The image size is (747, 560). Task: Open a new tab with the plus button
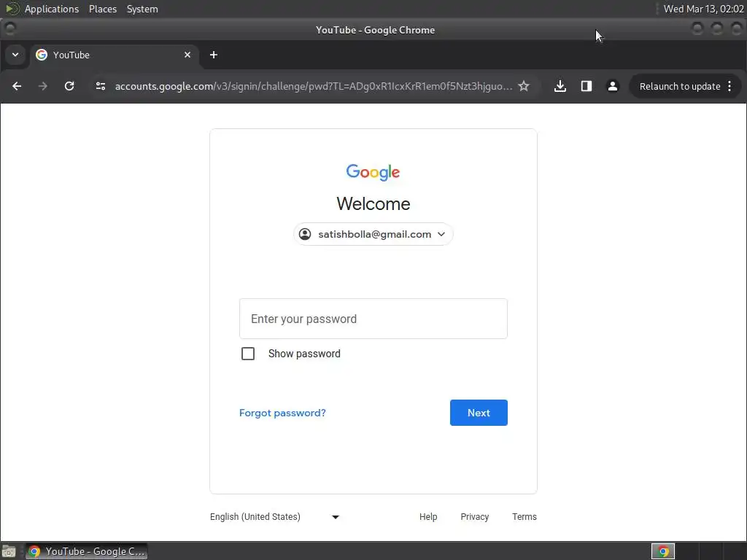(x=214, y=55)
